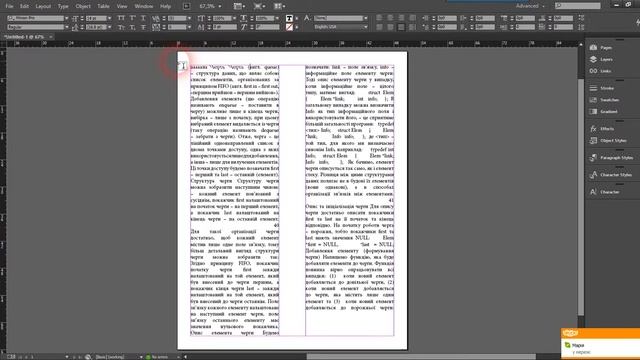Viewport: 640px width, 360px height.
Task: Toggle Superscript formatting
Action: coord(132,18)
